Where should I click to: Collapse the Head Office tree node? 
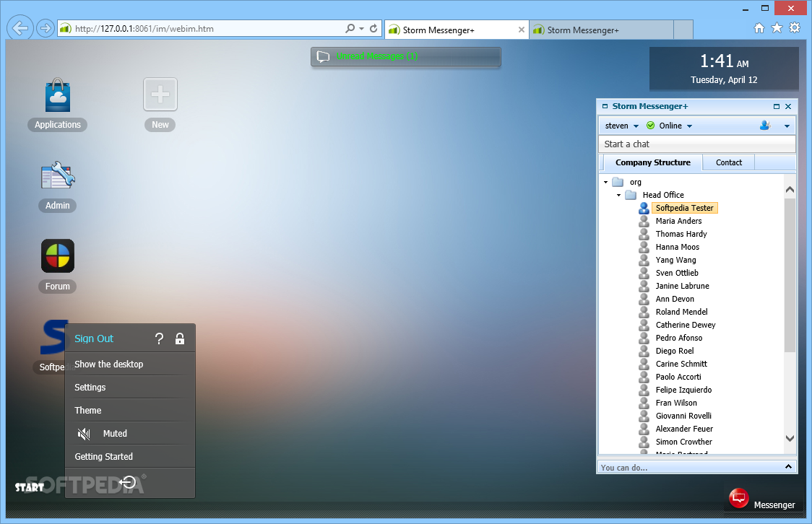(x=618, y=195)
